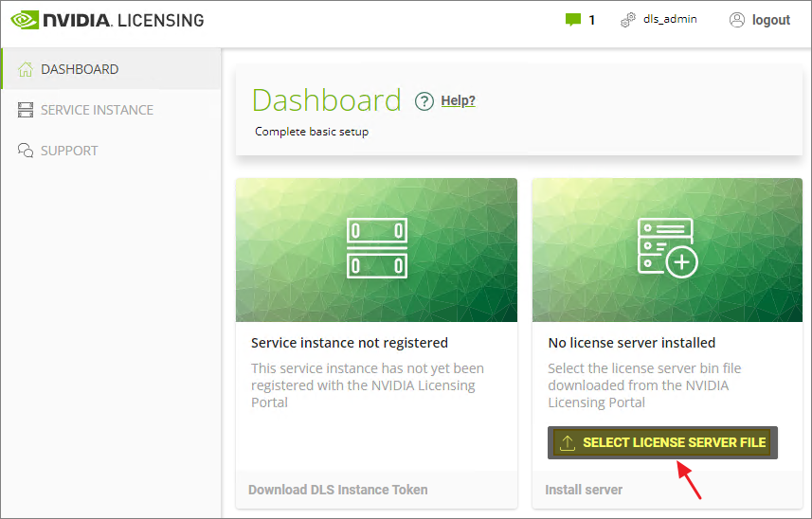
Task: Click the dls_admin username
Action: tap(670, 19)
